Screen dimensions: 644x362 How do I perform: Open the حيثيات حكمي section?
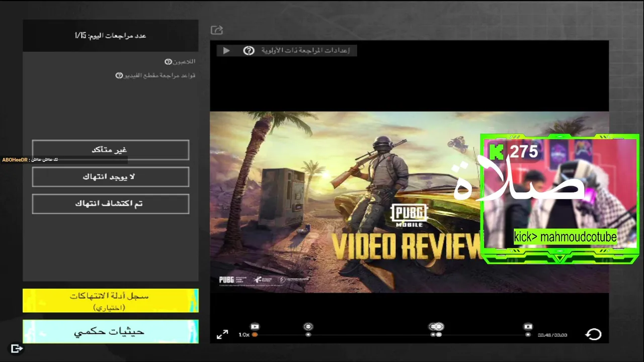(111, 332)
